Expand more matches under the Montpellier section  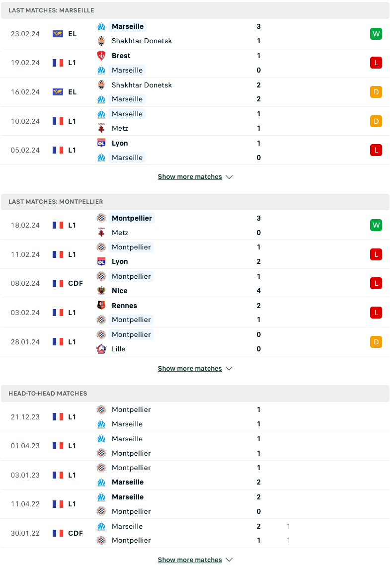(x=195, y=368)
